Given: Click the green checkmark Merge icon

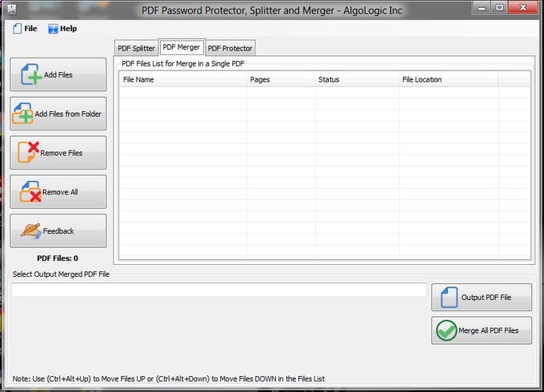Looking at the screenshot, I should [x=446, y=330].
